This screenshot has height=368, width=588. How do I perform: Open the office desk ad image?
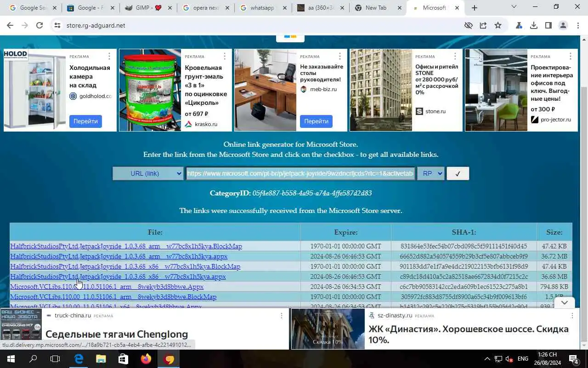266,90
